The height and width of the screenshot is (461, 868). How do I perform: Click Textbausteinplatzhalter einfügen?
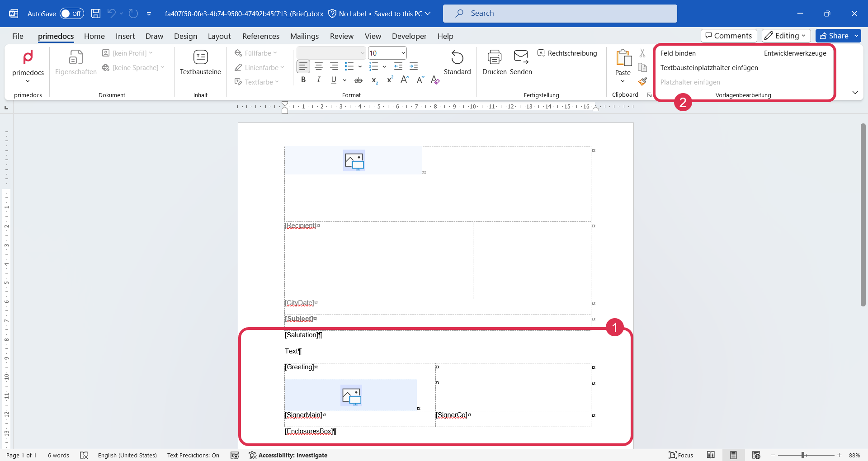pos(709,68)
